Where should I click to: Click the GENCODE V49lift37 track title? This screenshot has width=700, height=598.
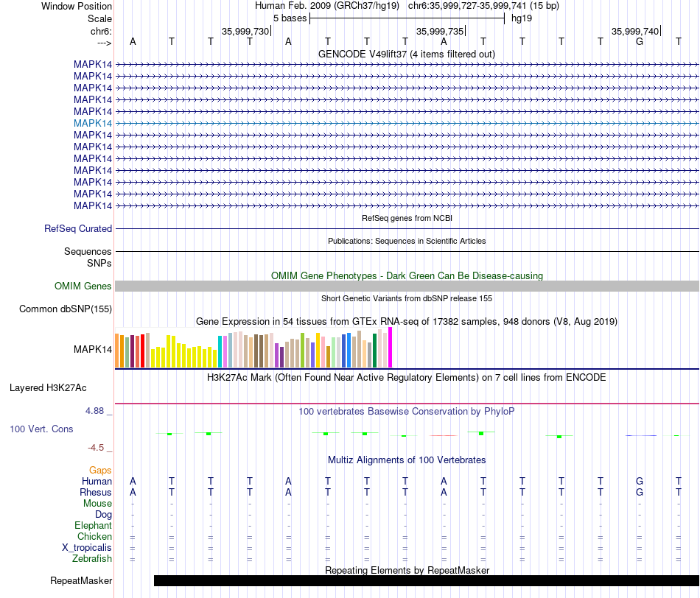407,54
